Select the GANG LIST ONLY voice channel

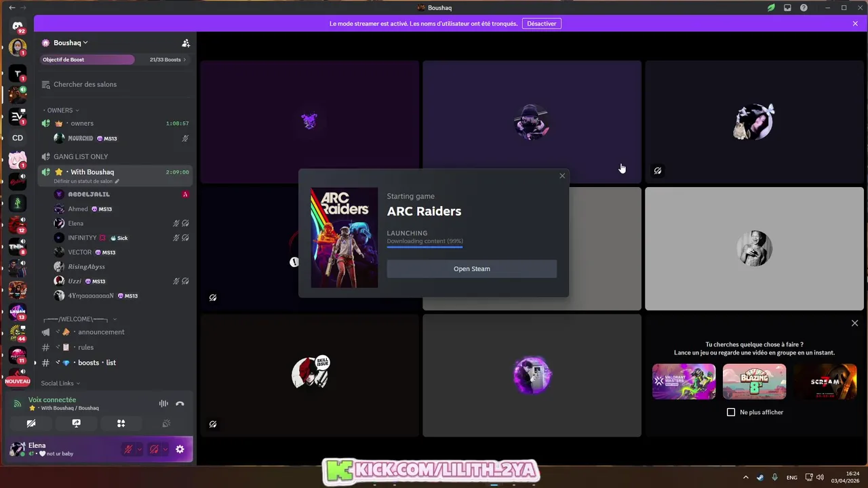(x=115, y=157)
